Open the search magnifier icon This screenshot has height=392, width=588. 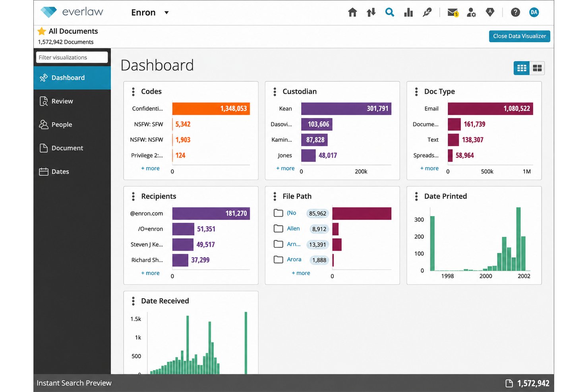click(390, 12)
